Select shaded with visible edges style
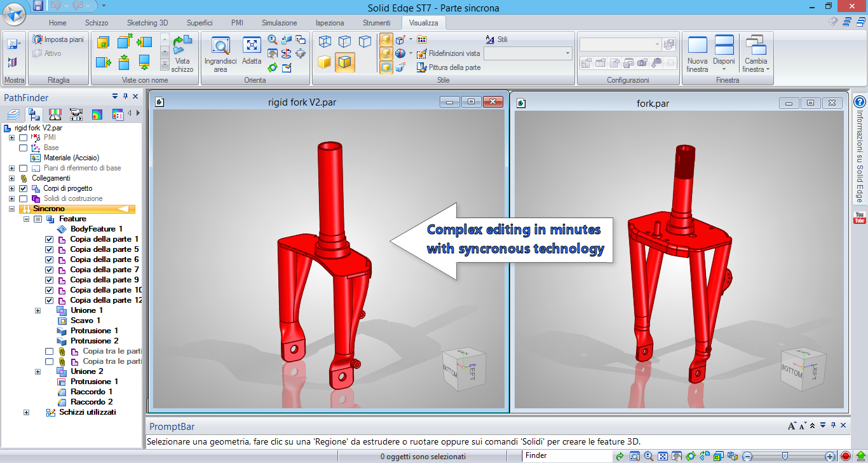This screenshot has height=463, width=868. coord(345,62)
